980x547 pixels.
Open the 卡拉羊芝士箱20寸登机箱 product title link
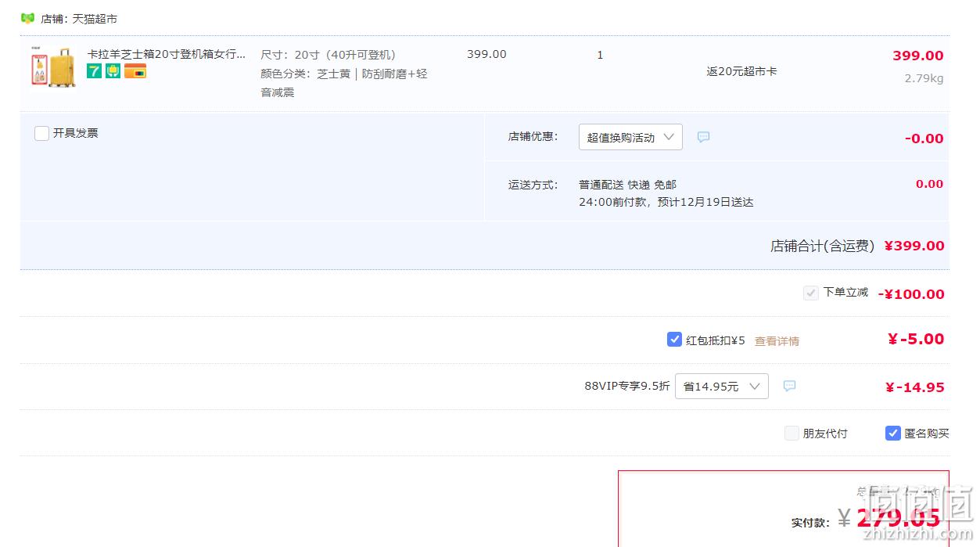[167, 54]
